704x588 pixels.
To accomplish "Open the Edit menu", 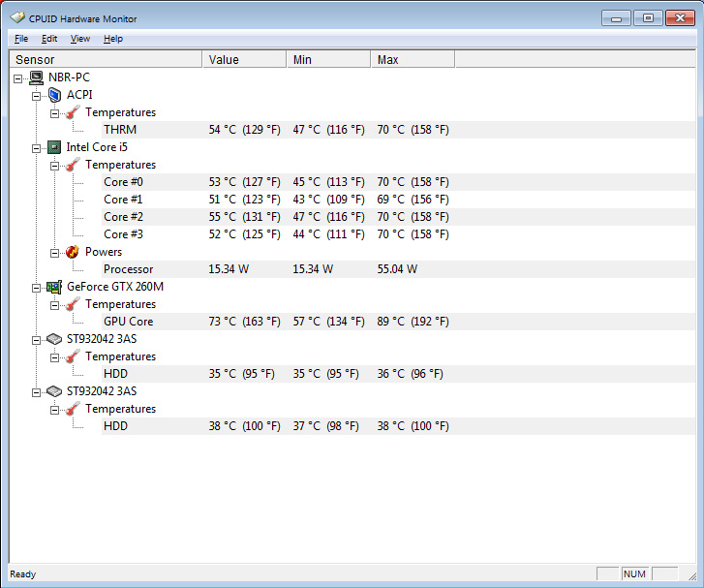I will pos(49,39).
